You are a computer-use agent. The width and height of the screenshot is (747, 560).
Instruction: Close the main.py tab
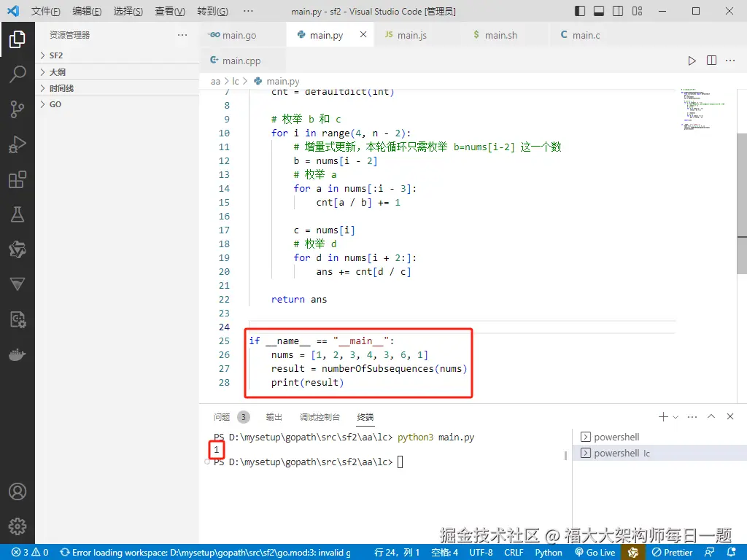tap(363, 34)
